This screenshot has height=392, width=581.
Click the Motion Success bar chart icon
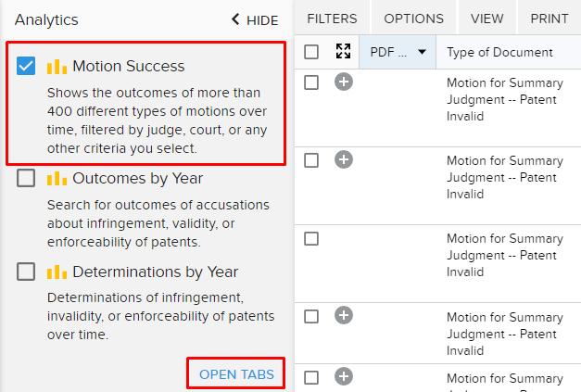(57, 67)
